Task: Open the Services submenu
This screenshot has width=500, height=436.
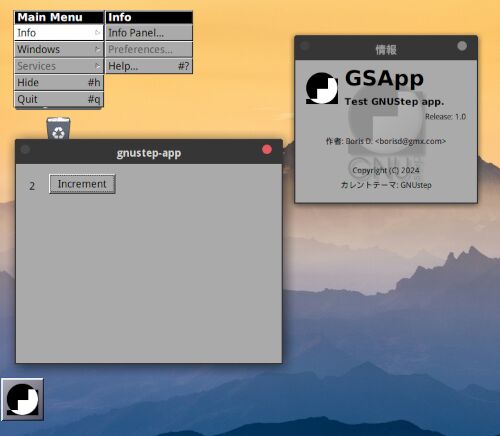Action: click(59, 66)
